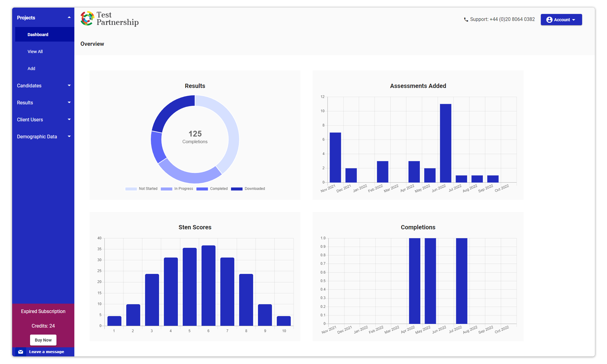The width and height of the screenshot is (607, 364).
Task: Click the Test Partnership logo icon
Action: pyautogui.click(x=87, y=19)
